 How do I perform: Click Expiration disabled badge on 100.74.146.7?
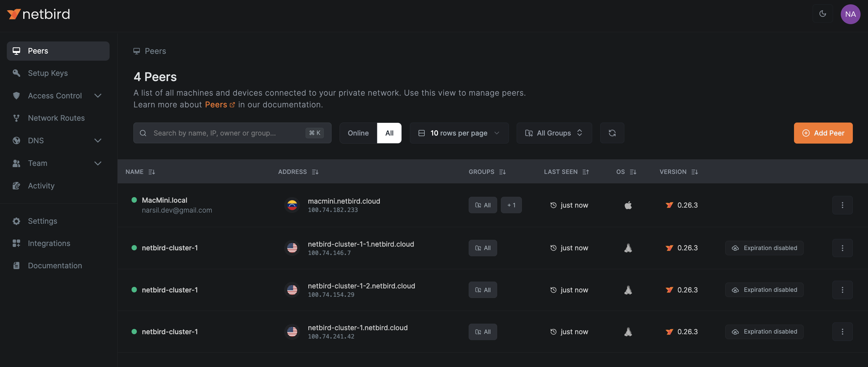click(x=764, y=248)
